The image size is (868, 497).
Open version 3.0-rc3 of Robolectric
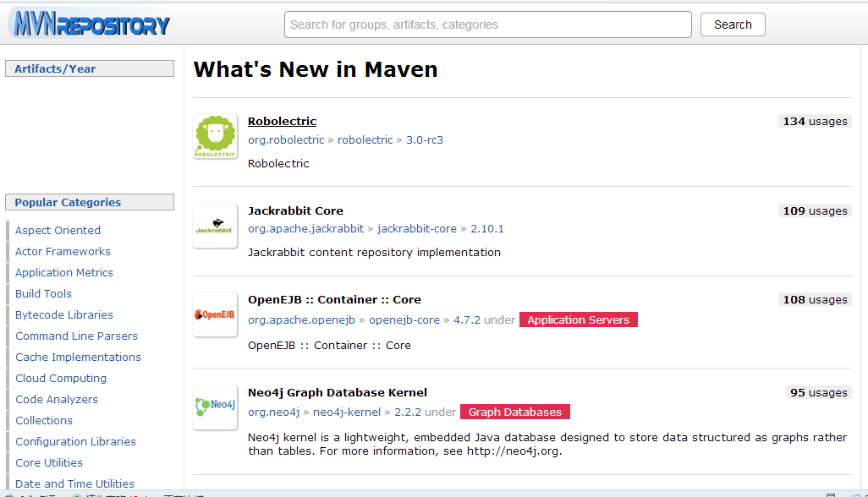coord(425,139)
